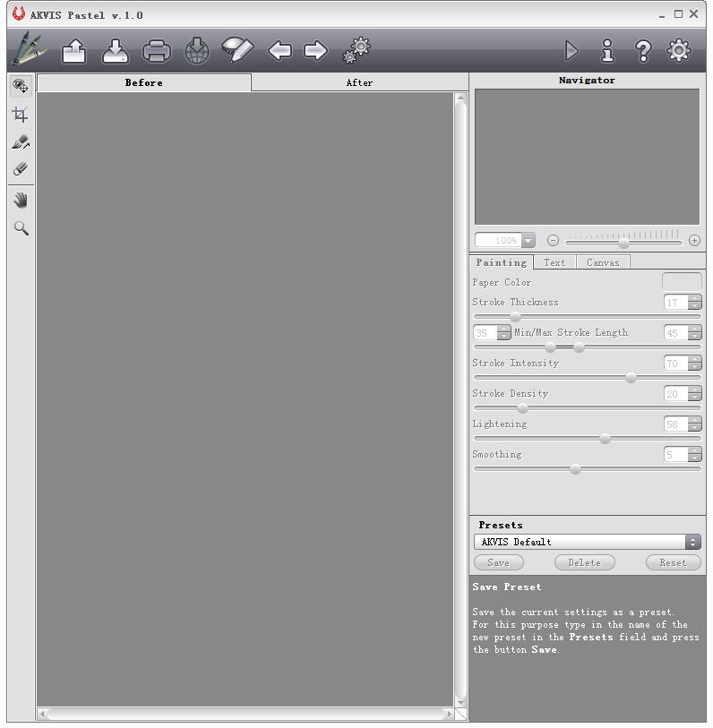Click the Reset preset button

673,562
